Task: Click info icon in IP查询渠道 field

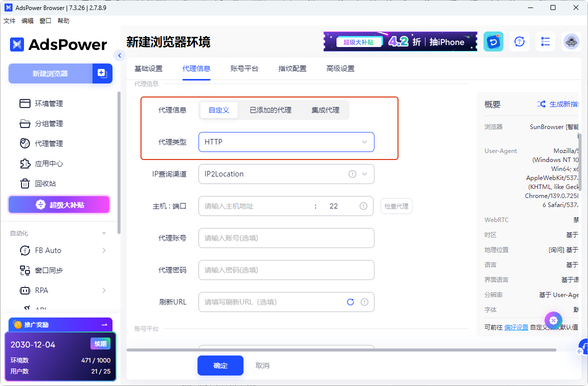Action: point(352,174)
